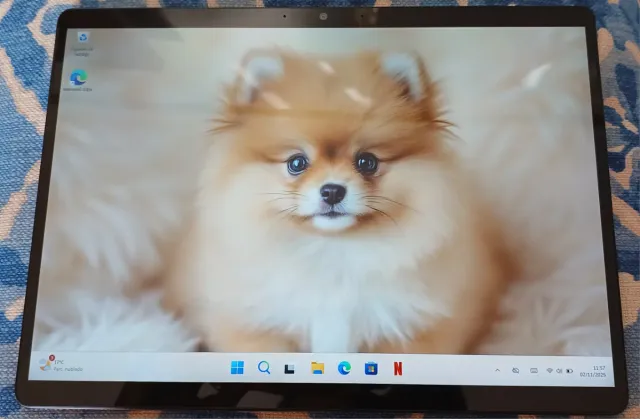Viewport: 640px width, 419px height.
Task: Open Wi-Fi network quick settings
Action: [549, 371]
